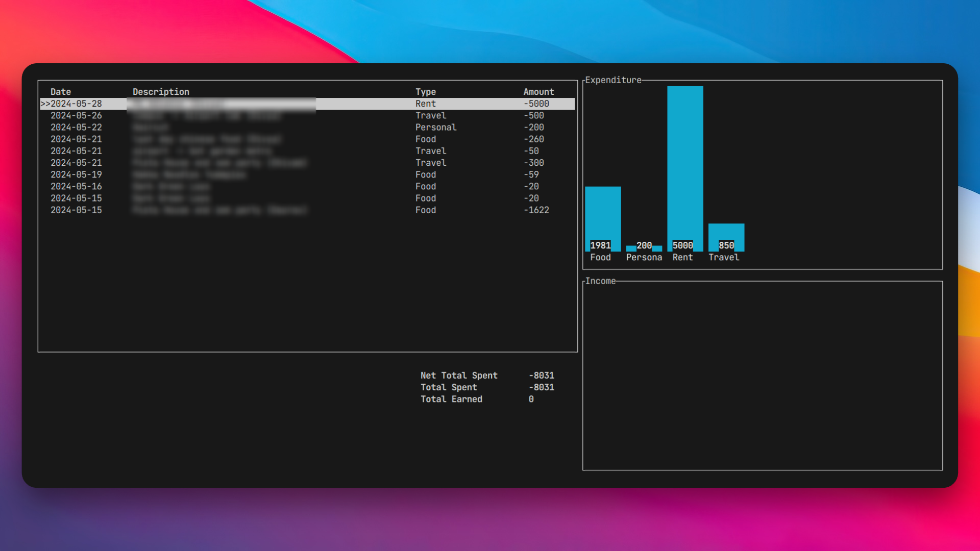The width and height of the screenshot is (980, 551).
Task: Click the Net Total Spent value
Action: [x=541, y=375]
